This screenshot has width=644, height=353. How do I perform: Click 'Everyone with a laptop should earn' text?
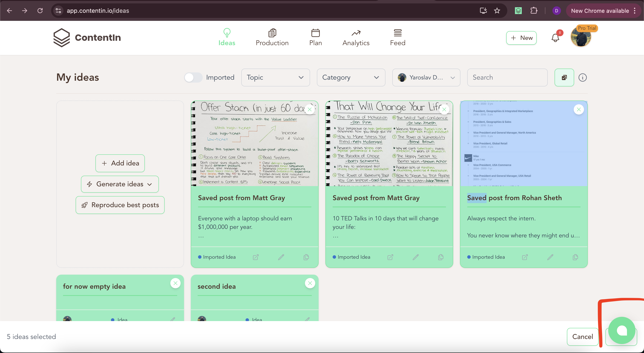tap(245, 218)
